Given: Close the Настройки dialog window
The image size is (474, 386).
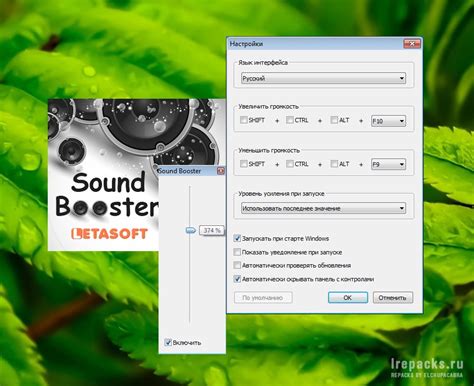Looking at the screenshot, I should pos(412,44).
